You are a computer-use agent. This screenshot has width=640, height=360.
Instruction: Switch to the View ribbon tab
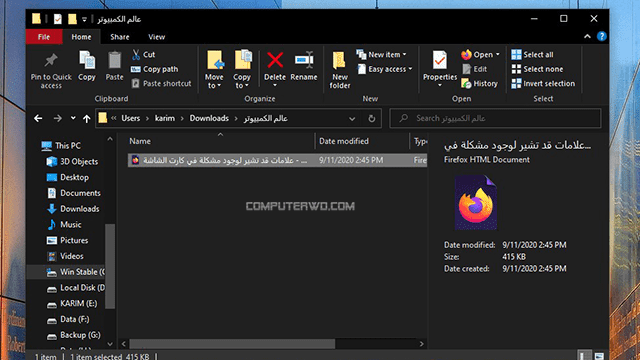click(x=156, y=37)
